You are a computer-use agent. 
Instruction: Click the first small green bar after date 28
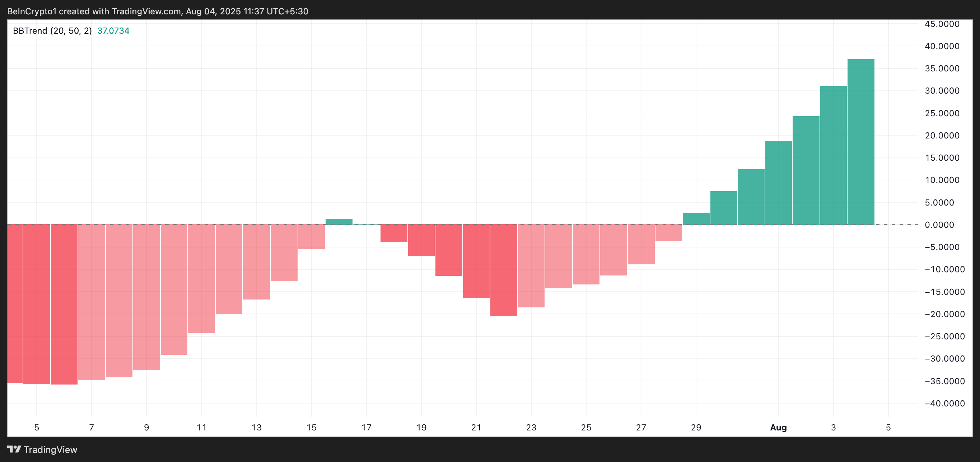click(696, 219)
